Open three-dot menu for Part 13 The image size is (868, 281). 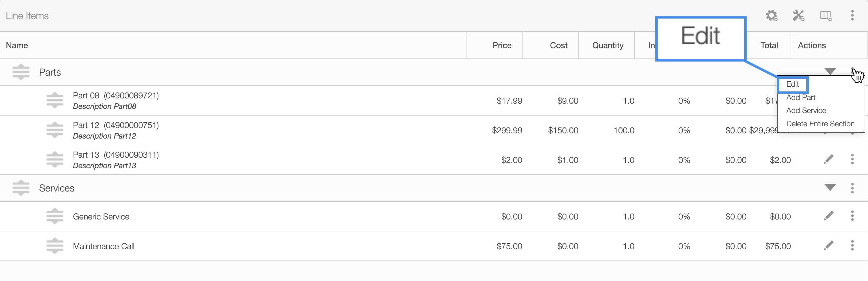852,159
